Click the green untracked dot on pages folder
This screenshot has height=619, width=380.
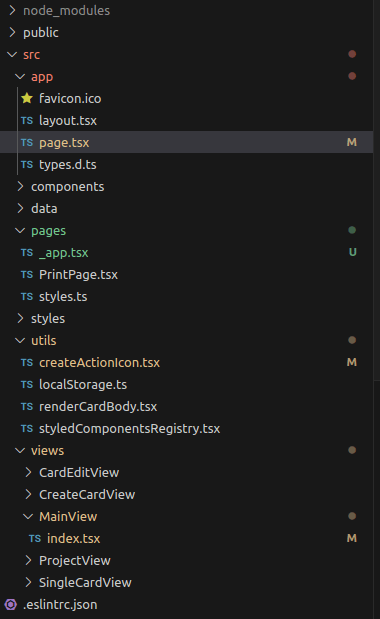pyautogui.click(x=352, y=230)
